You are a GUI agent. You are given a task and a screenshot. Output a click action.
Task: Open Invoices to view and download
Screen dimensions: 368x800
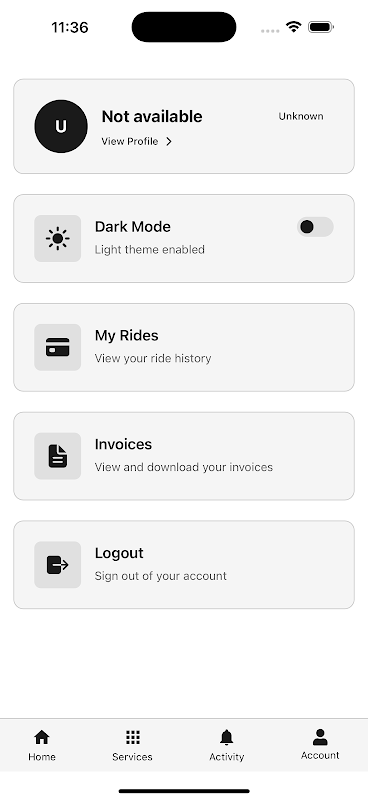[x=184, y=456]
